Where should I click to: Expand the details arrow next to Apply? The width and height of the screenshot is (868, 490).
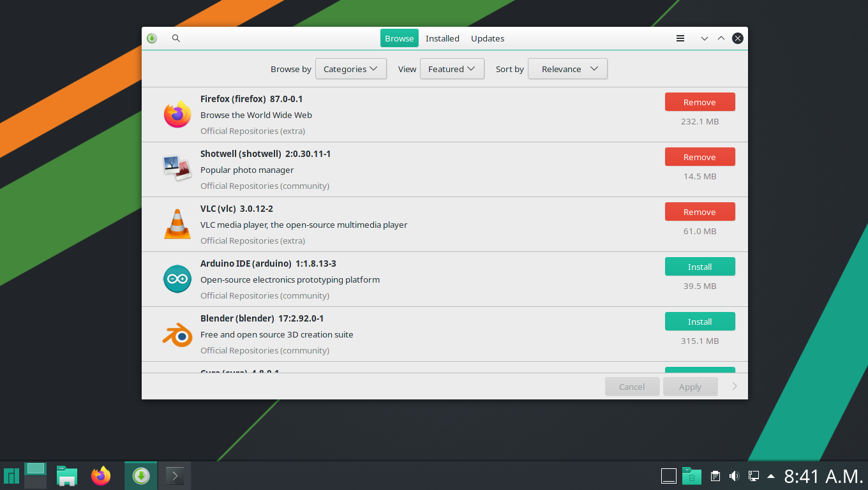tap(735, 386)
